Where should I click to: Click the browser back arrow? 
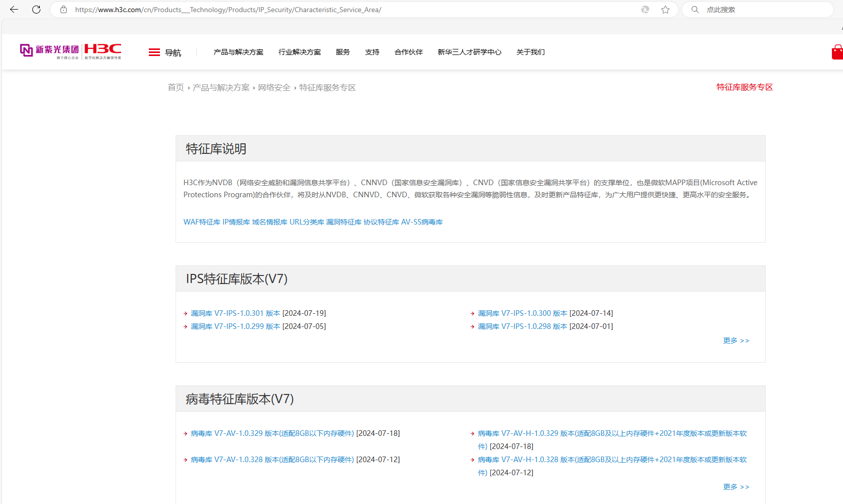point(14,10)
